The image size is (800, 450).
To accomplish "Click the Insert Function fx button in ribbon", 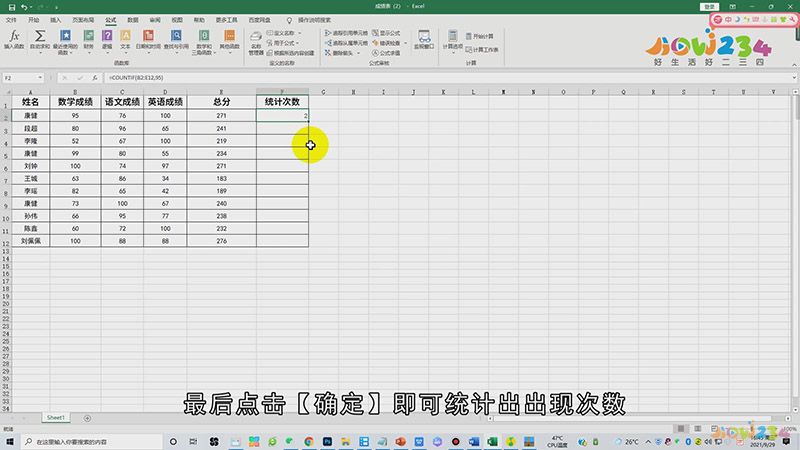I will pyautogui.click(x=14, y=40).
